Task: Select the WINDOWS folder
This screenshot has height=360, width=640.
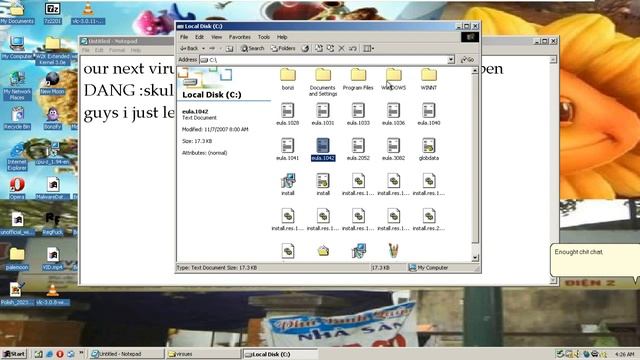Action: click(x=393, y=79)
